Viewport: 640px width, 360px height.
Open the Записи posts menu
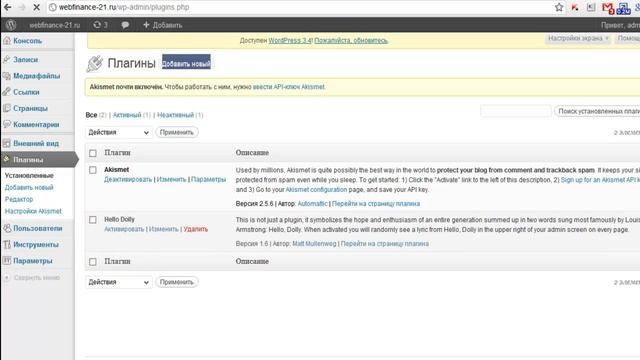pos(25,60)
